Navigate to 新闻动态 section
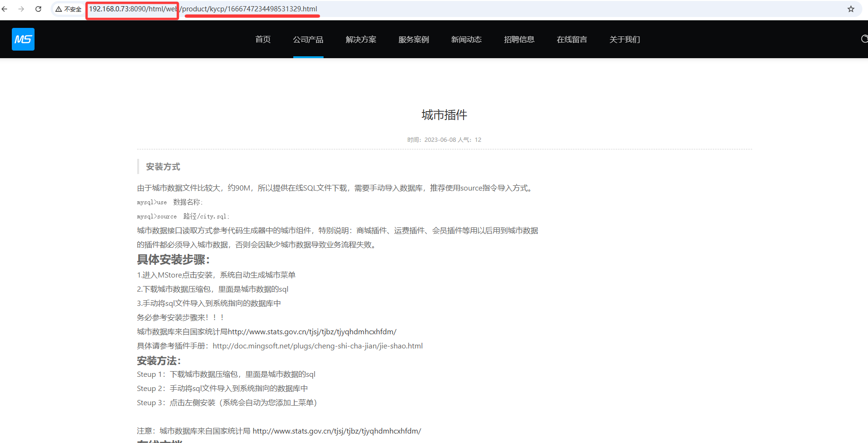The width and height of the screenshot is (868, 443). click(466, 40)
